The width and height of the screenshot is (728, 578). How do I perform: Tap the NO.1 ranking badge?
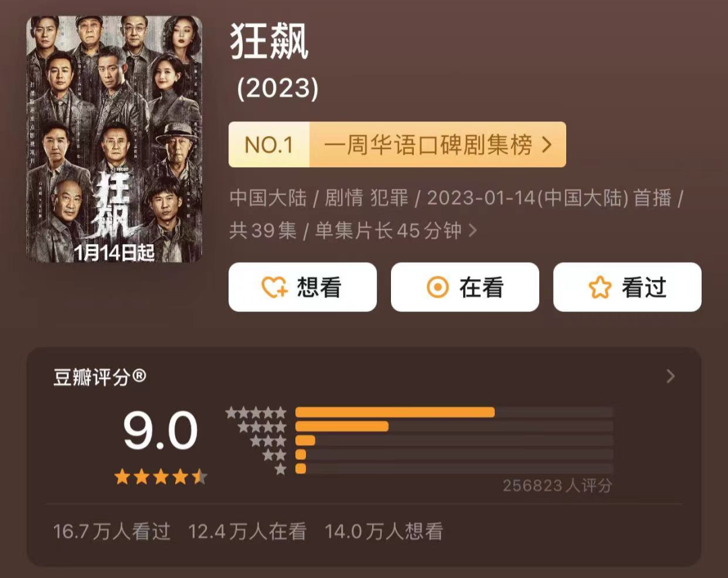pos(269,144)
